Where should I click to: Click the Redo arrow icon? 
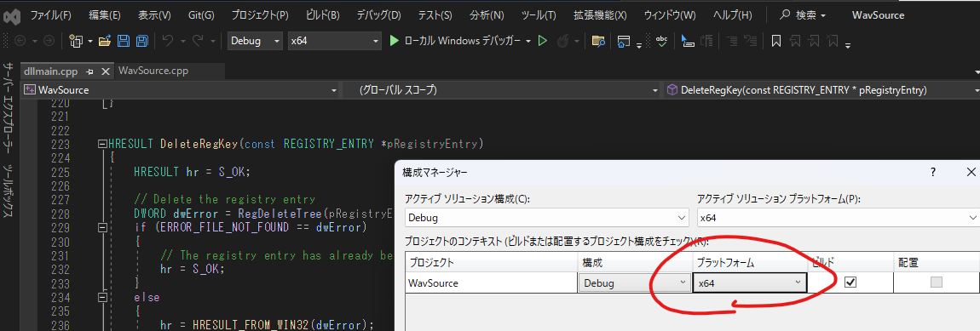tap(198, 41)
